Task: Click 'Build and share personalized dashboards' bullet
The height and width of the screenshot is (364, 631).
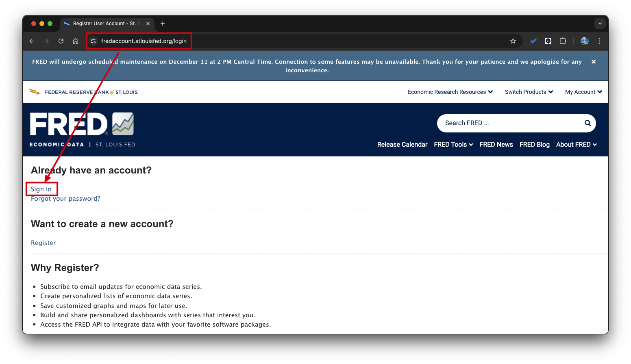Action: click(148, 315)
